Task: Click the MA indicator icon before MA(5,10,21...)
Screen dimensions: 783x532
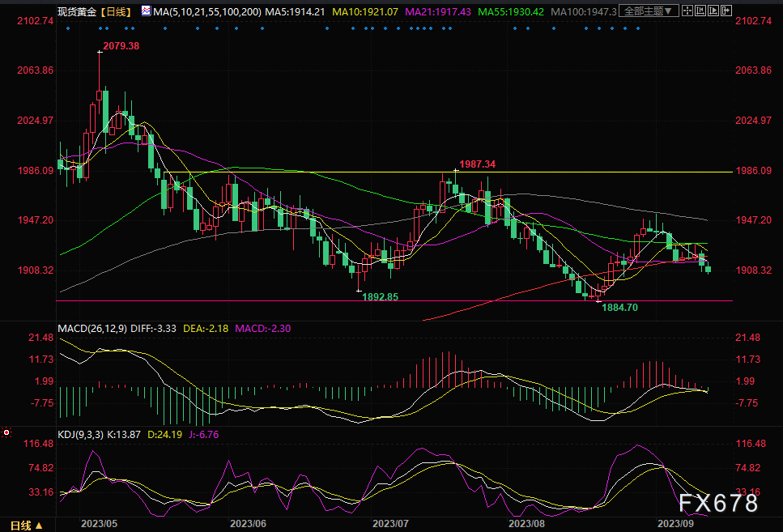Action: (145, 11)
